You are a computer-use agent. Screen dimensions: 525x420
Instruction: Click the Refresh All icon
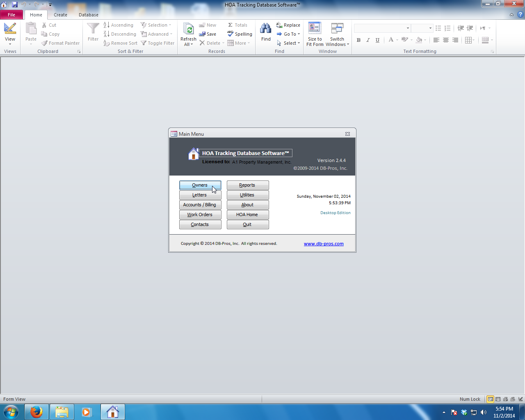click(189, 29)
